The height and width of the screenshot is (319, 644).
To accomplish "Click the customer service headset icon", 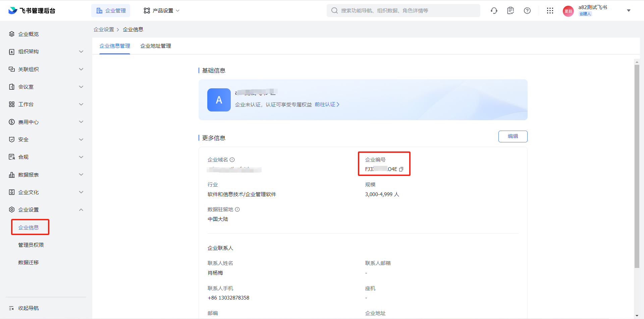I will (x=494, y=11).
